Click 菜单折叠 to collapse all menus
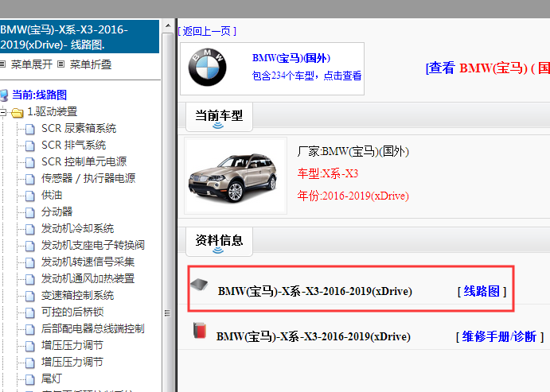The width and height of the screenshot is (550, 392). [91, 64]
